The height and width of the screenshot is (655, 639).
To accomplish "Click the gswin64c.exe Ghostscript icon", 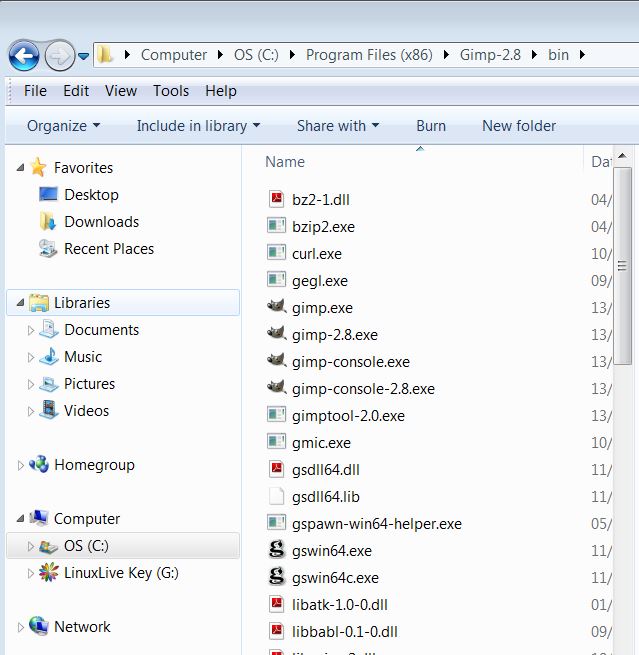I will pos(276,577).
